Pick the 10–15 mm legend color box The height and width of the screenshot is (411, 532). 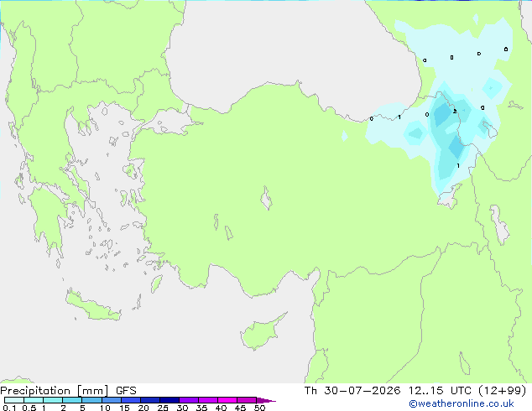(111, 400)
